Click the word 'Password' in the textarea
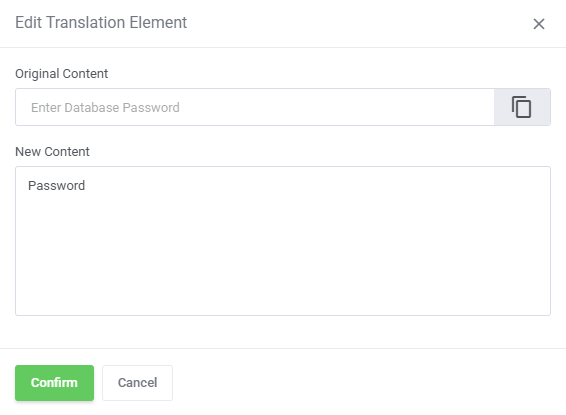 click(x=57, y=185)
